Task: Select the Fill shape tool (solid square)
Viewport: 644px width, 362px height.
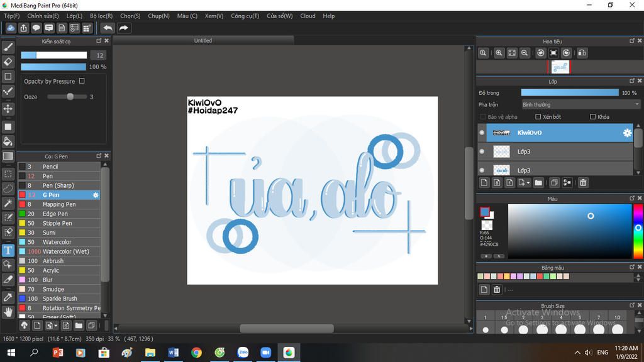Action: click(x=8, y=127)
